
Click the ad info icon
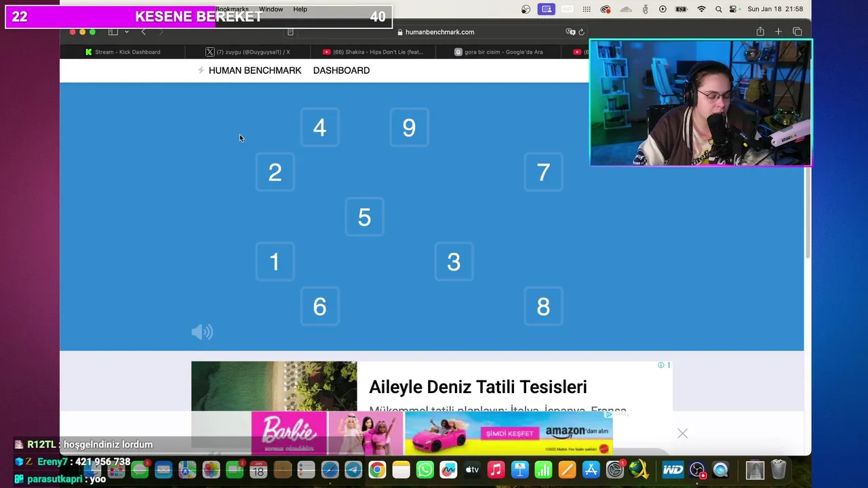[x=661, y=365]
